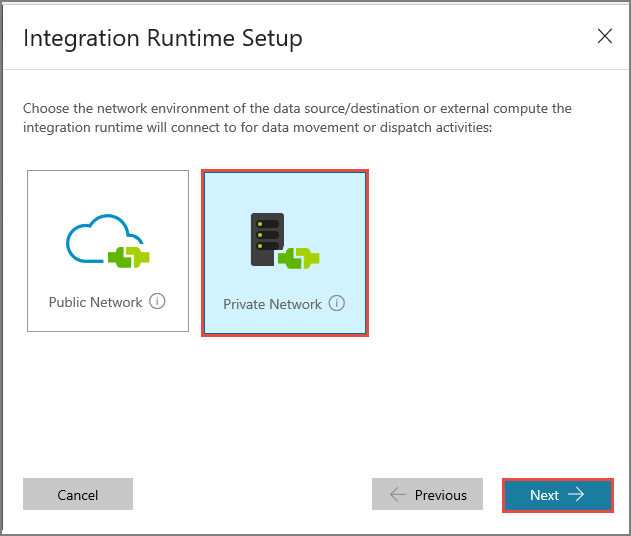Click the green plug connector on the server icon
This screenshot has width=631, height=536.
pyautogui.click(x=300, y=258)
